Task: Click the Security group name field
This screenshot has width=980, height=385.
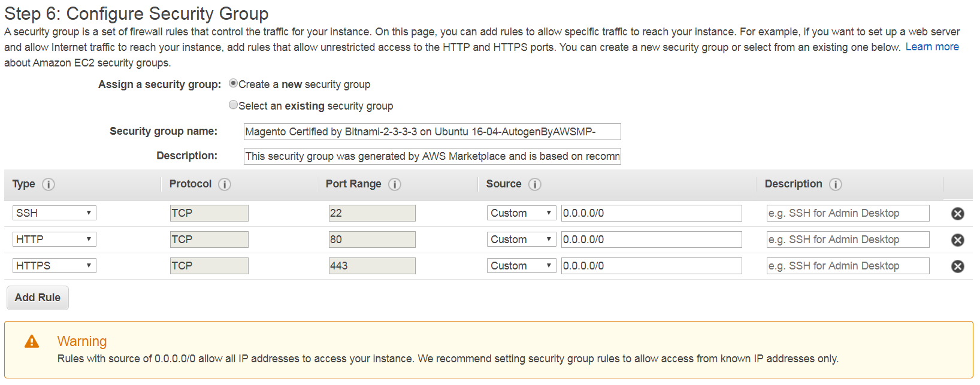Action: [x=432, y=132]
